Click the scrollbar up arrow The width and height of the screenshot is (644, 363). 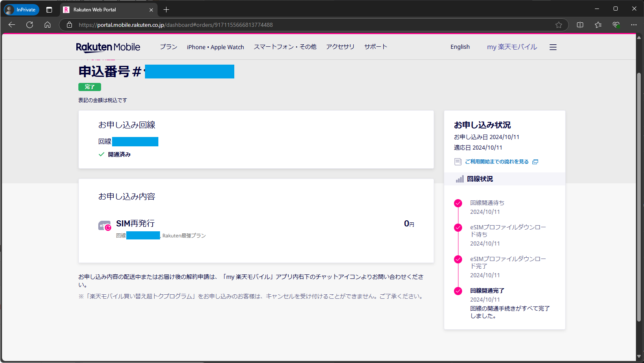(639, 38)
